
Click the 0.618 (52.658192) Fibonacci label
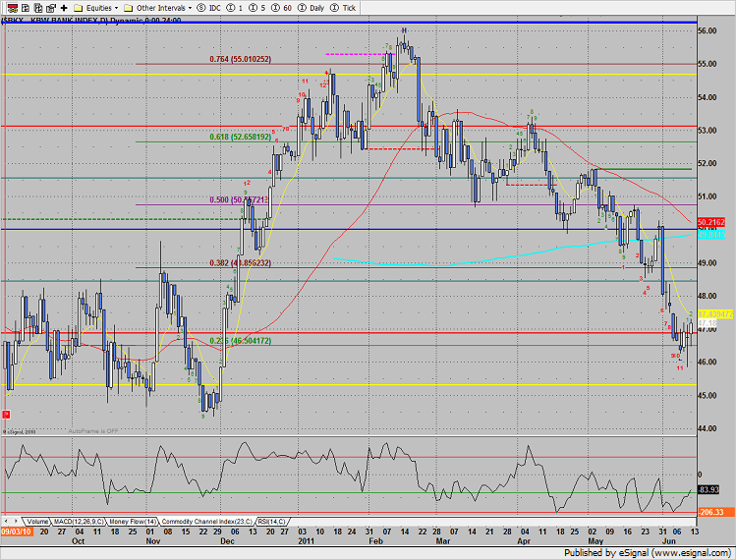(241, 138)
